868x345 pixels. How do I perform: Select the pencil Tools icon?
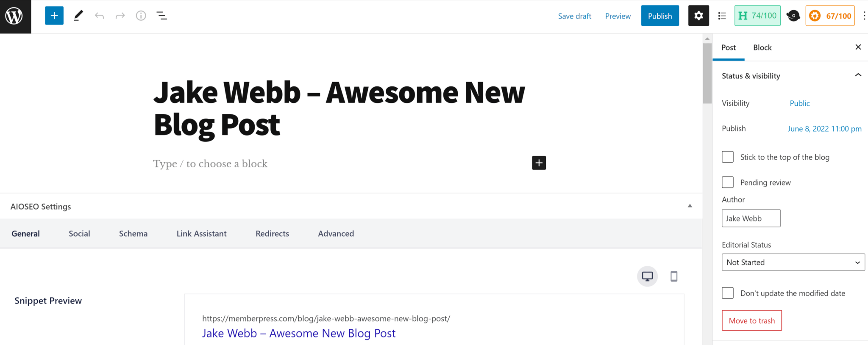(x=78, y=16)
